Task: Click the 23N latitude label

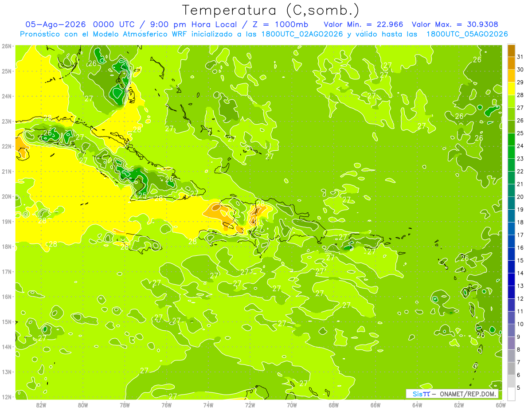Action: [7, 121]
